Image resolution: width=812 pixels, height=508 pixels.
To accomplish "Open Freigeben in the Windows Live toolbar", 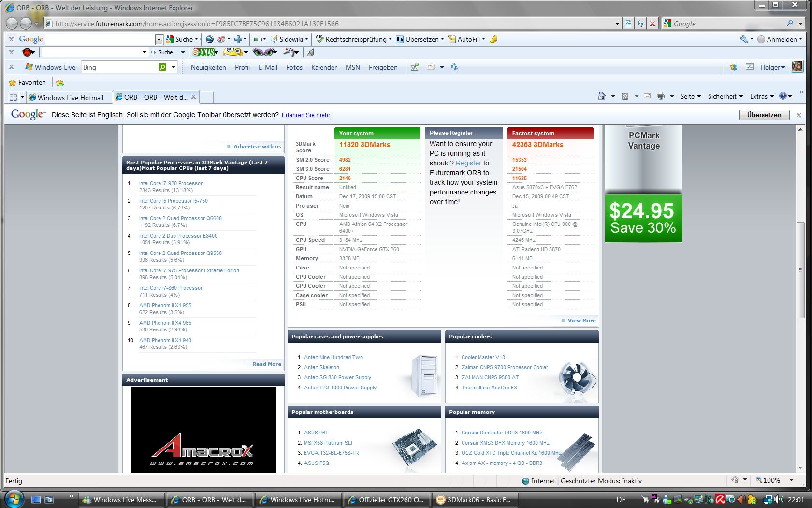I will coord(383,67).
